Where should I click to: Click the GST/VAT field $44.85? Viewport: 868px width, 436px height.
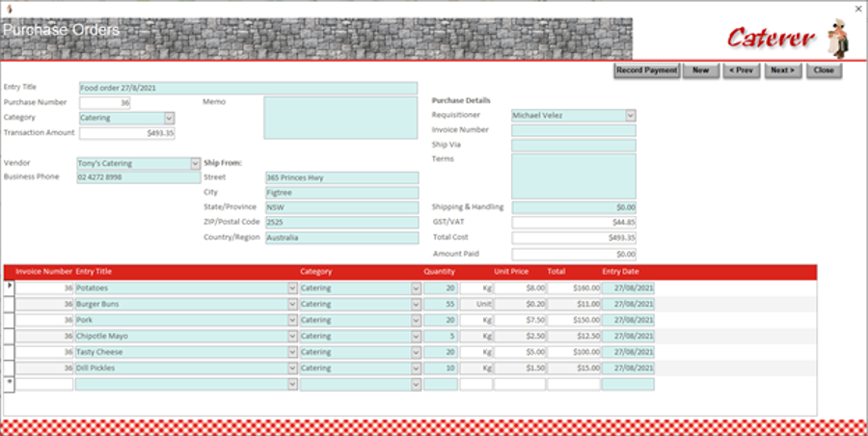(574, 223)
